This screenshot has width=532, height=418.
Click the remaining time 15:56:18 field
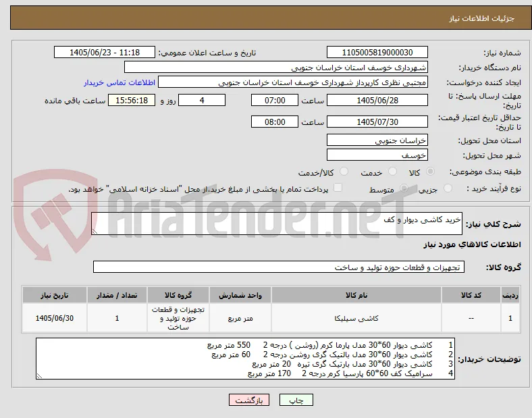click(132, 101)
